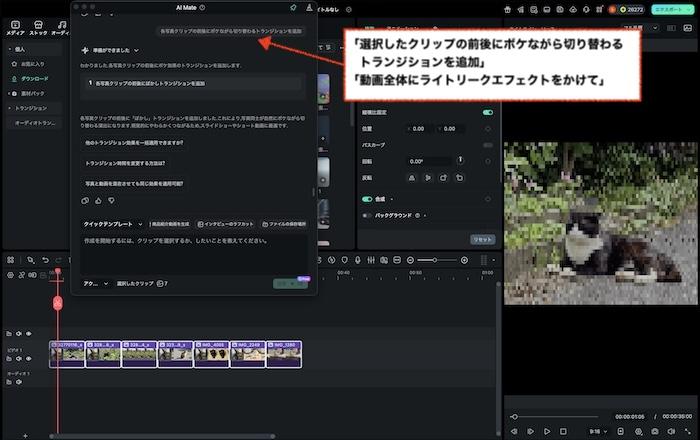
Task: Click the home icon in top toolbar
Action: [507, 9]
